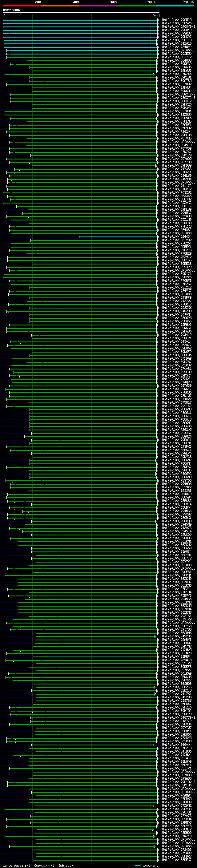Select the UniRef100_O64883 label
The height and width of the screenshot is (868, 197).
[177, 61]
